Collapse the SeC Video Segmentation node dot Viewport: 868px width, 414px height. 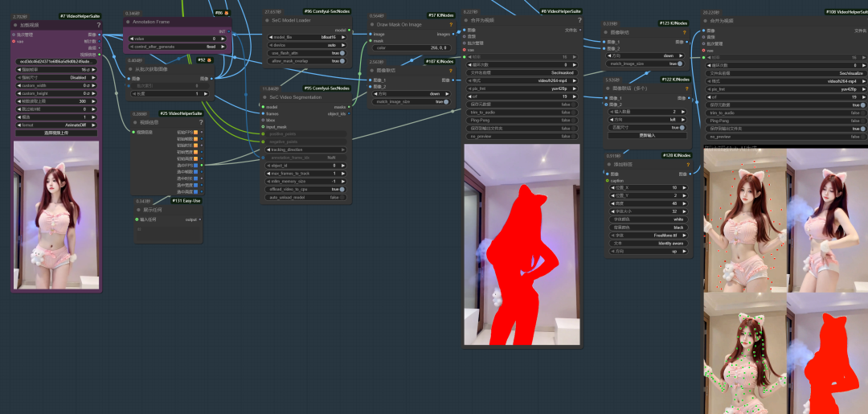(266, 96)
